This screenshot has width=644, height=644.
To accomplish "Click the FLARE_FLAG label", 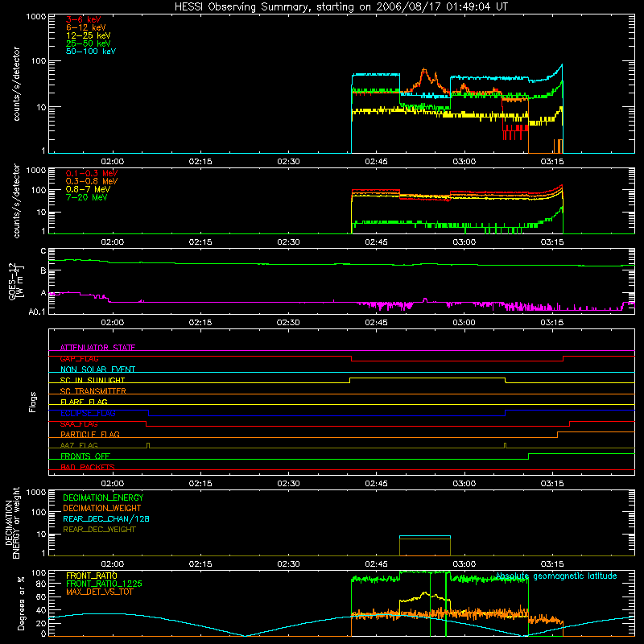I will [x=84, y=402].
